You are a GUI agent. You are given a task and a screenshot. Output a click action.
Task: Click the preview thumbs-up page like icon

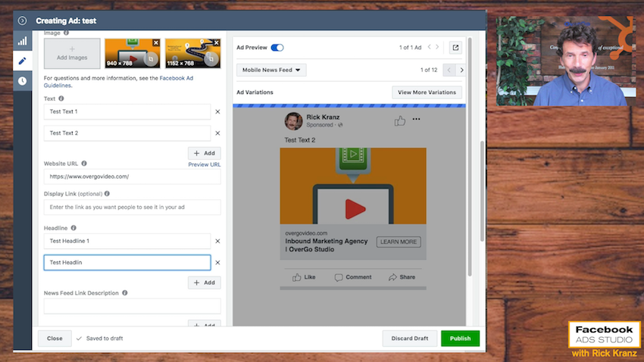(399, 120)
